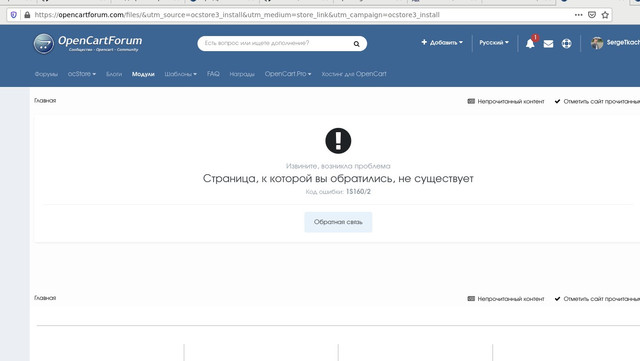The image size is (640, 361).
Task: Open the Добавить dropdown
Action: click(x=442, y=42)
